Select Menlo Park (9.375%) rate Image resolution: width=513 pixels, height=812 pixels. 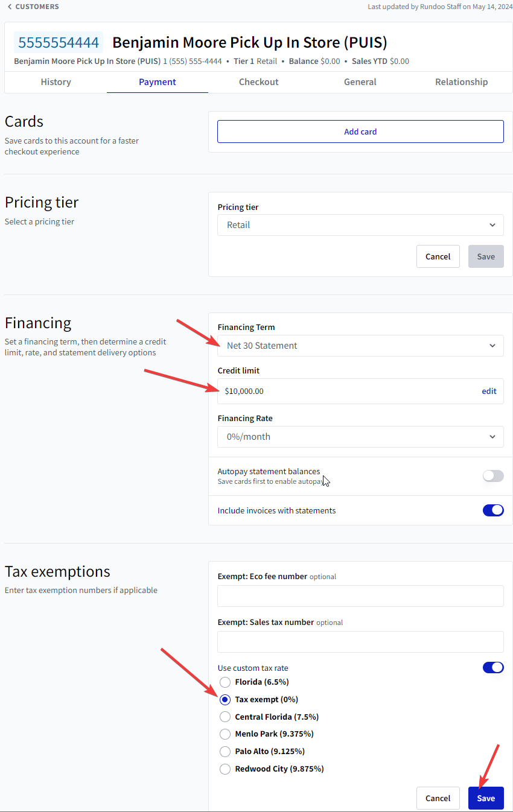225,734
